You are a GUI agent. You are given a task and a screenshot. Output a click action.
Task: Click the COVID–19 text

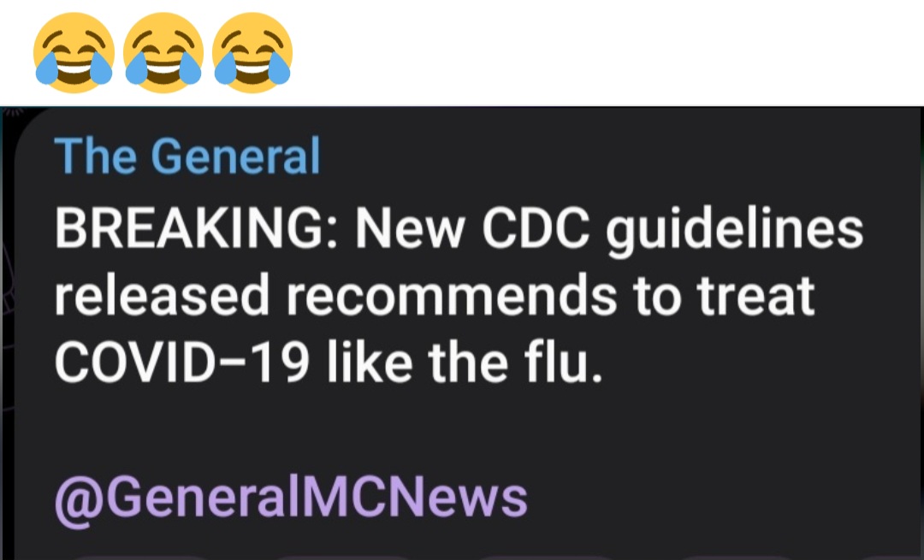pos(182,363)
